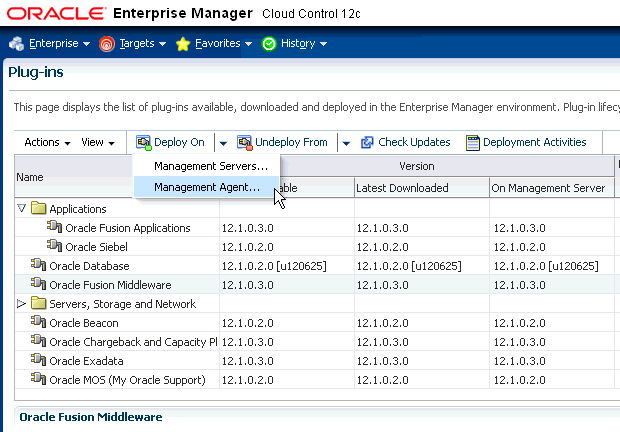Screen dimensions: 620x432
Task: Click the green History clock icon
Action: click(x=269, y=44)
